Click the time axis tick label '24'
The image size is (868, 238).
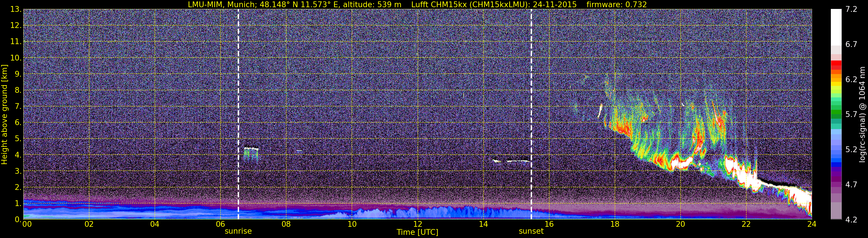812,224
